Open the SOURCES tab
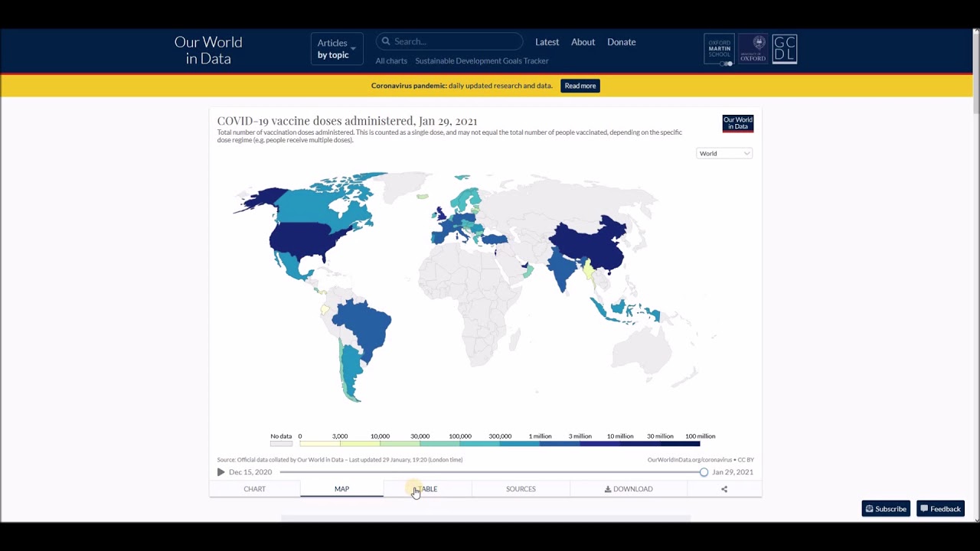Image resolution: width=980 pixels, height=551 pixels. [x=521, y=489]
